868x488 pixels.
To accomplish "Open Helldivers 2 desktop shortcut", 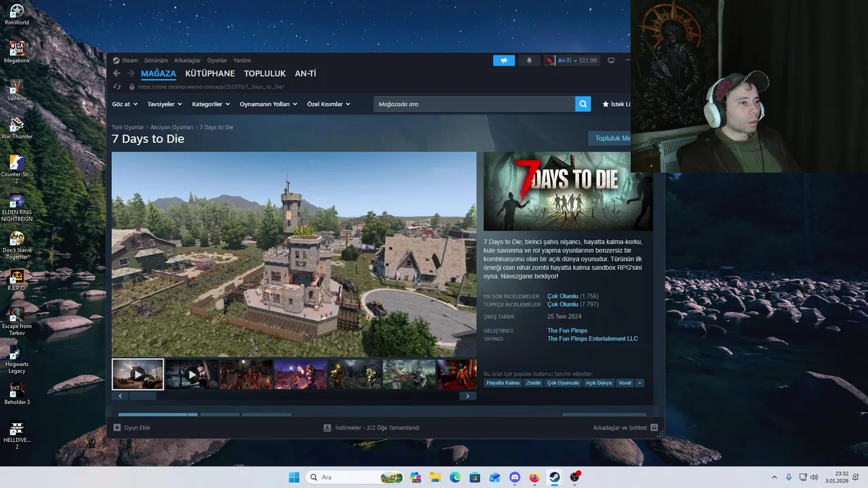I will coord(17,434).
